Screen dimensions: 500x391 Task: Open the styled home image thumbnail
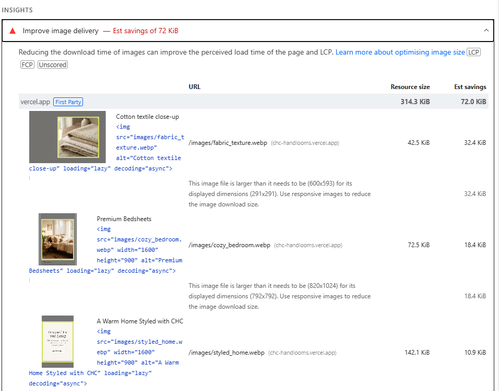58,342
